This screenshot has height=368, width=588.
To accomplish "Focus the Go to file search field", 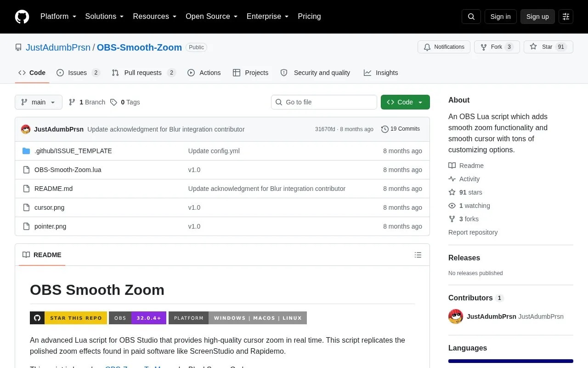I will tap(324, 102).
